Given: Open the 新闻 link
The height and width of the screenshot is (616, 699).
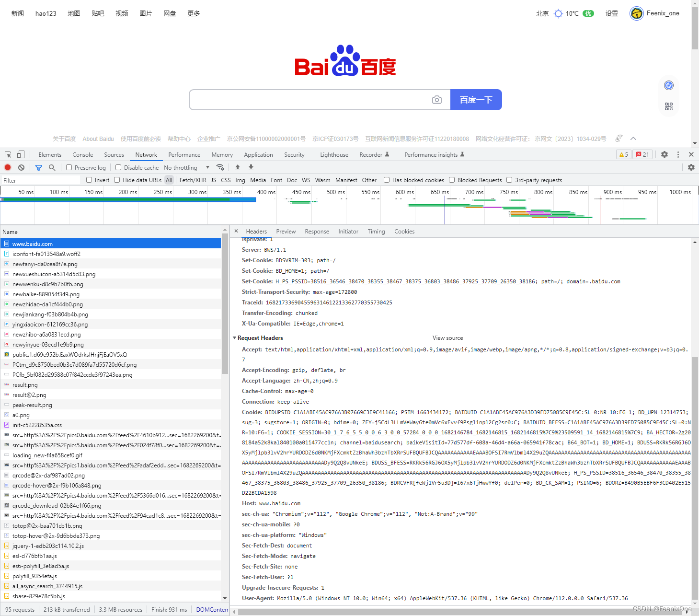Looking at the screenshot, I should coord(18,13).
